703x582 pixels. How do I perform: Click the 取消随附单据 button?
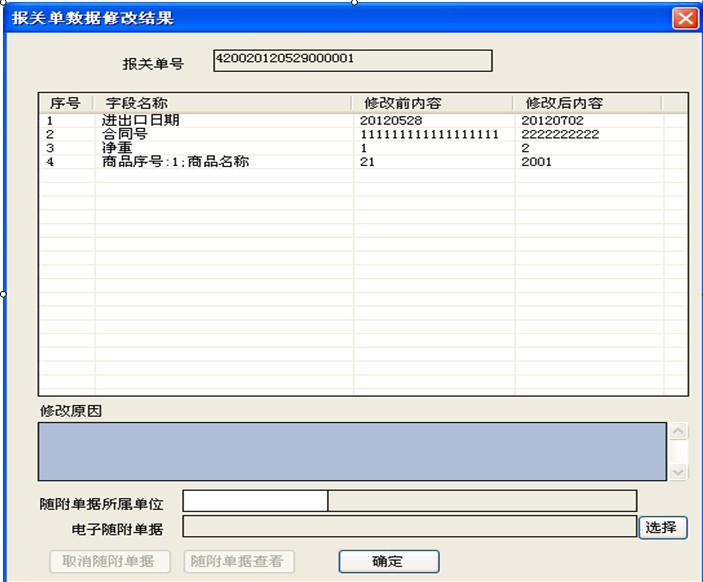[x=109, y=561]
